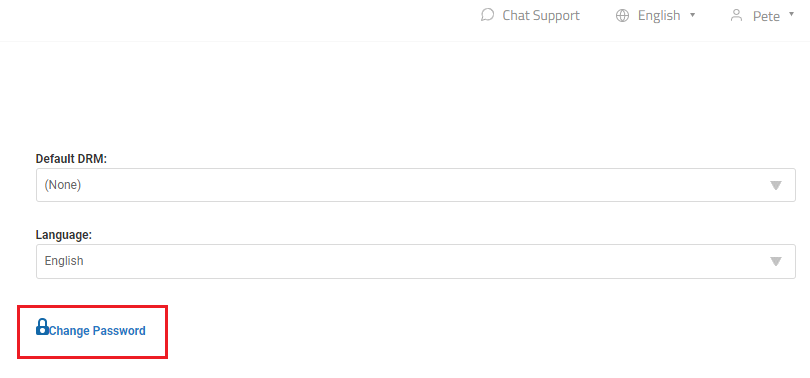Click the "Language:" field label
810x378 pixels.
coord(64,235)
